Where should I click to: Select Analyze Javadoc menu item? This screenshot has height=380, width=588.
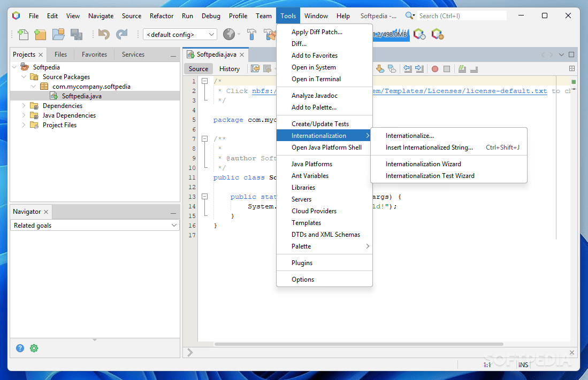[x=324, y=96]
